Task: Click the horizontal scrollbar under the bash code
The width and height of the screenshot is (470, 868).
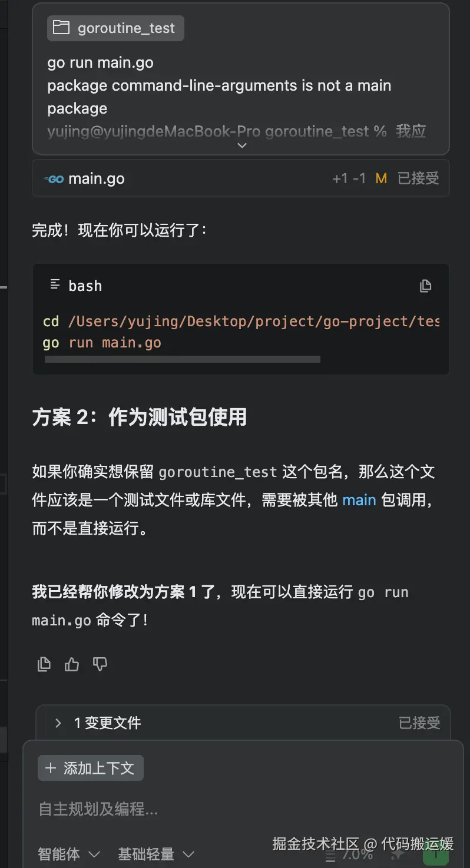Action: pos(181,359)
